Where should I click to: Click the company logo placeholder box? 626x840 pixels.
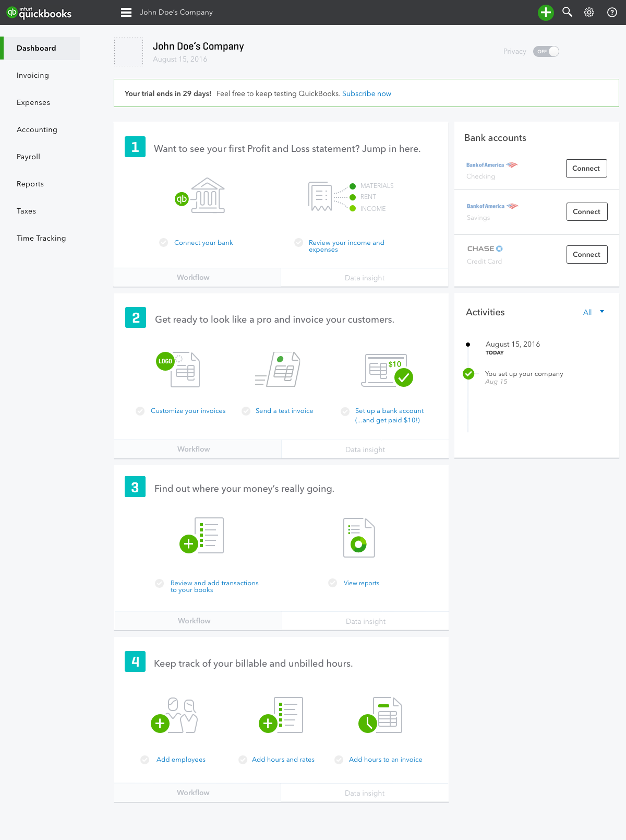pyautogui.click(x=128, y=52)
